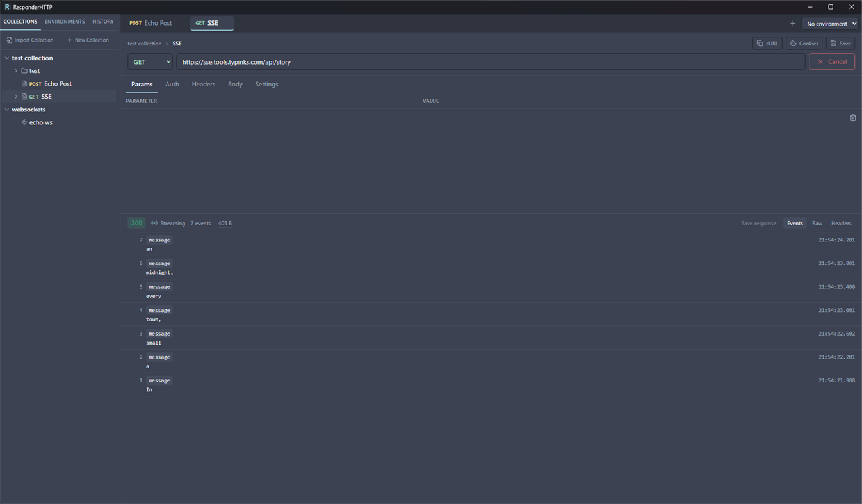Viewport: 862px width, 504px height.
Task: Collapse the websockets collection
Action: (7, 110)
